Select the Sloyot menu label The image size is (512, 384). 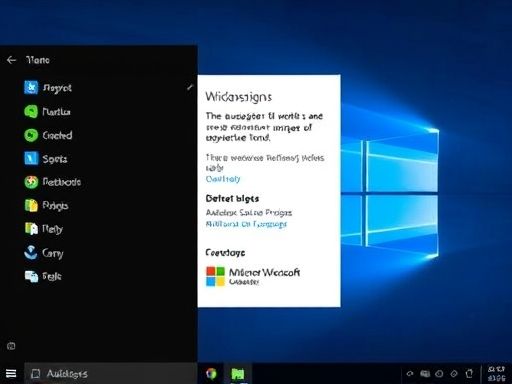(x=57, y=88)
